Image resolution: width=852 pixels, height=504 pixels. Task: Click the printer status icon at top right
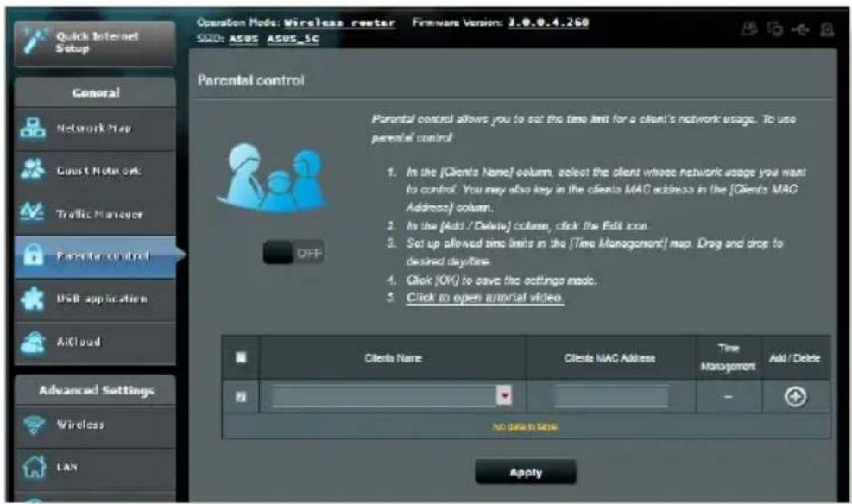coord(827,29)
